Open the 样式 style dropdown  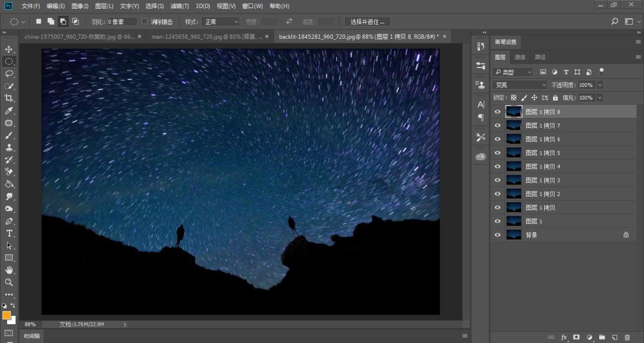[220, 22]
